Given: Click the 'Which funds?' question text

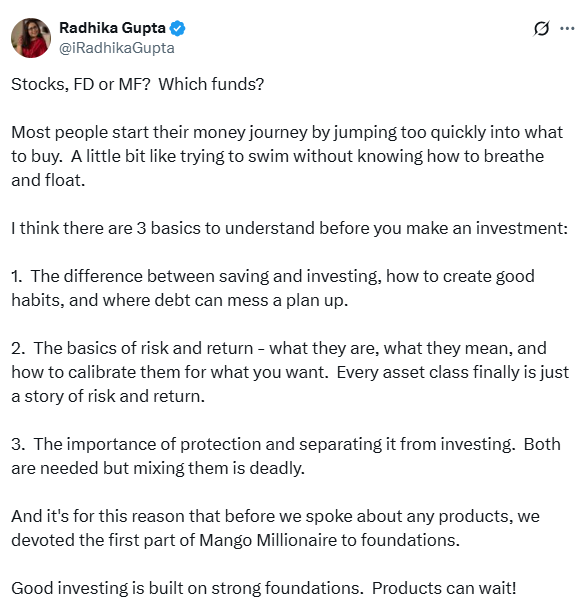Looking at the screenshot, I should click(x=211, y=84).
